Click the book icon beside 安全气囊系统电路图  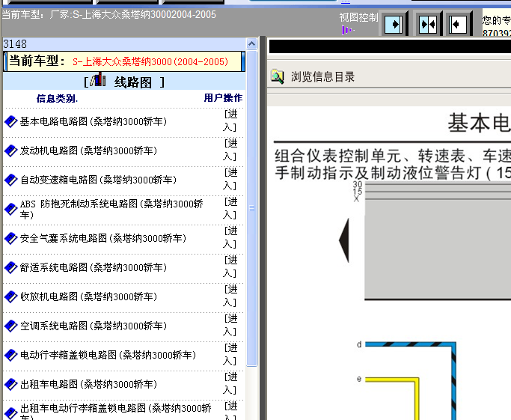point(10,238)
